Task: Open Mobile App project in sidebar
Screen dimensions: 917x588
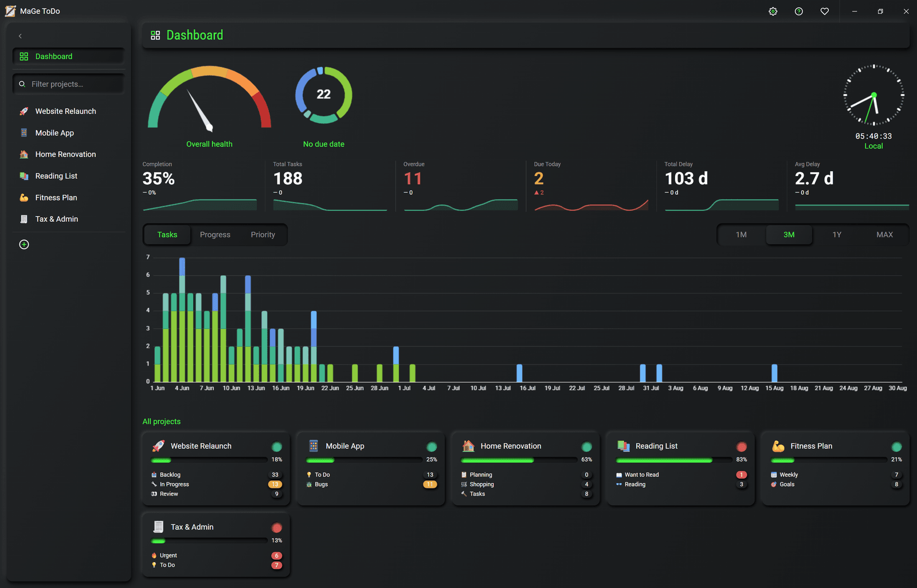Action: pos(69,133)
